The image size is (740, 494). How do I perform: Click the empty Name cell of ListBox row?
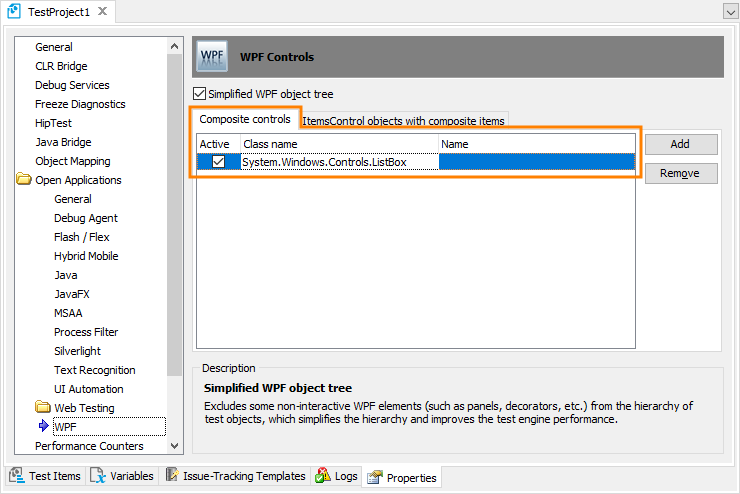point(537,162)
